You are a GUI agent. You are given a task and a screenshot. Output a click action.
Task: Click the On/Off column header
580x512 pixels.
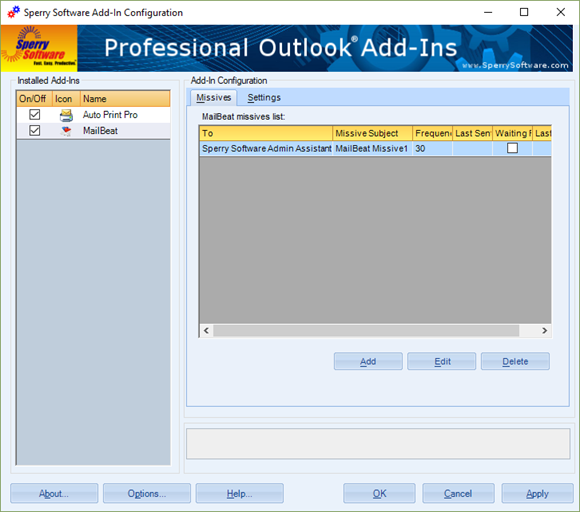(34, 99)
